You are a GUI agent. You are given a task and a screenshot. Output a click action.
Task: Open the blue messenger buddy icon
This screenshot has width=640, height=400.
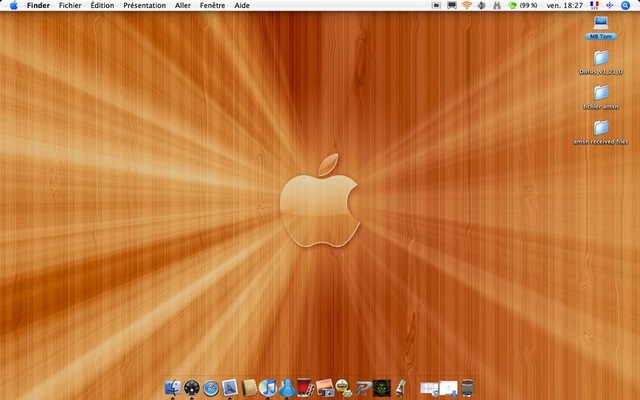pos(287,388)
